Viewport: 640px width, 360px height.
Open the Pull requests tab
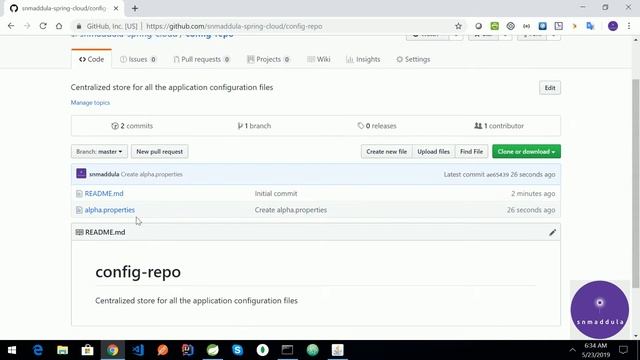pos(202,59)
